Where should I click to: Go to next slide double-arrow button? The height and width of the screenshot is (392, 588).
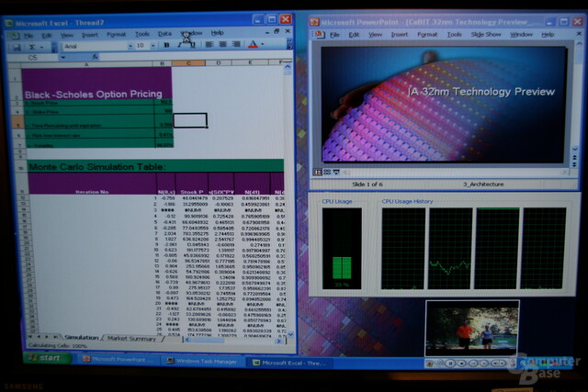point(574,164)
